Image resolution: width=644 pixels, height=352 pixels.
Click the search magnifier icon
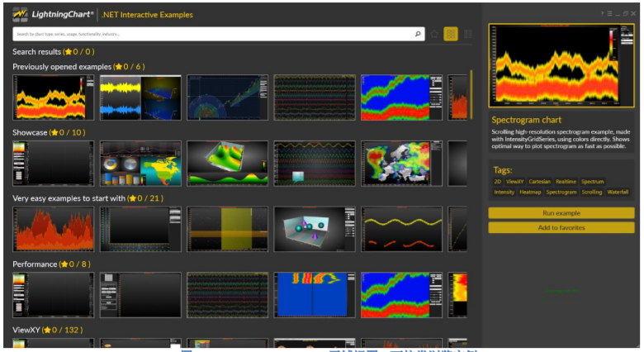click(418, 34)
